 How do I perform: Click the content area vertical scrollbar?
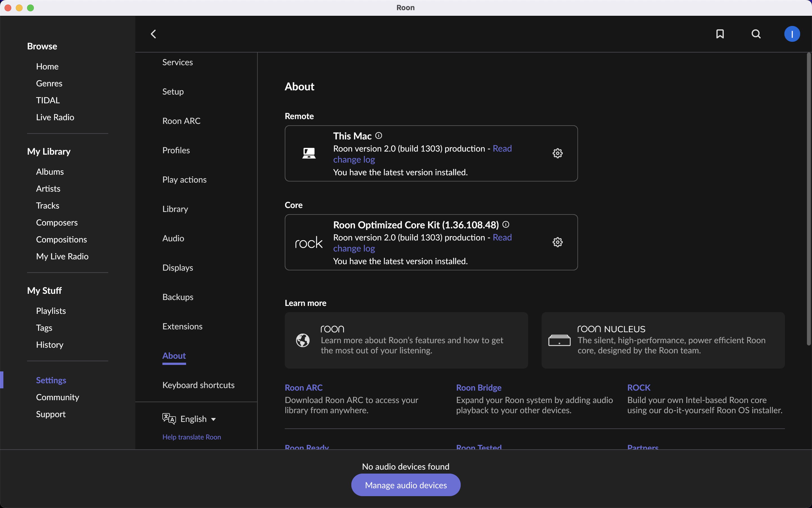coord(808,199)
